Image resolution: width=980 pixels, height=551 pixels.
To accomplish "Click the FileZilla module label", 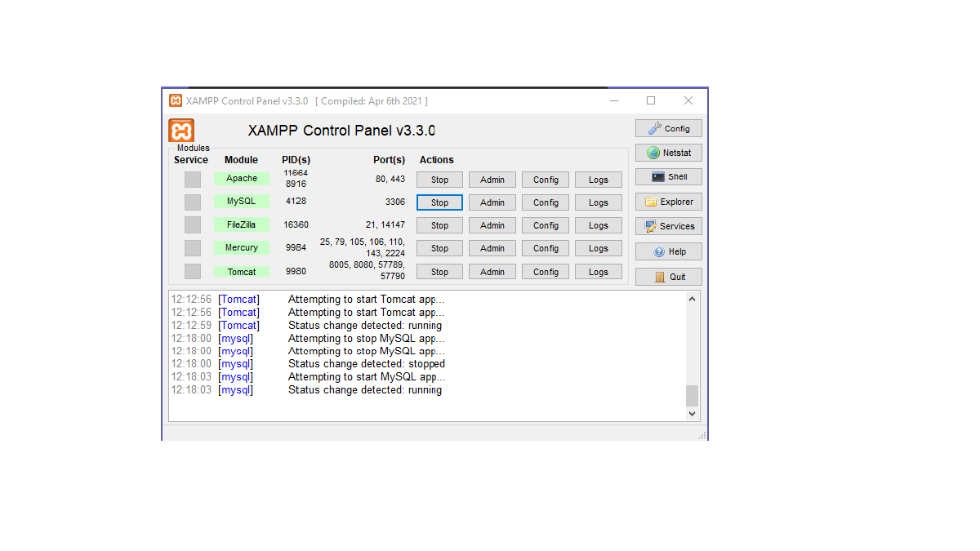I will 242,224.
